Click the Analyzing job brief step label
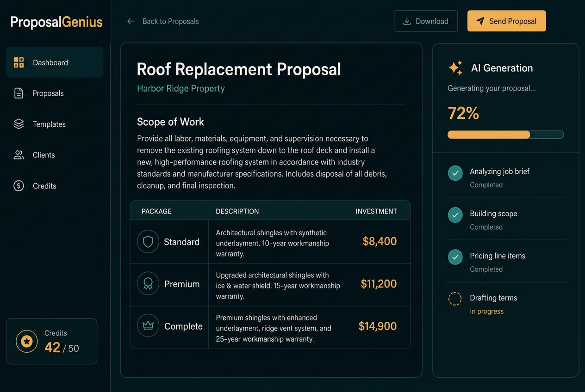 pyautogui.click(x=499, y=171)
